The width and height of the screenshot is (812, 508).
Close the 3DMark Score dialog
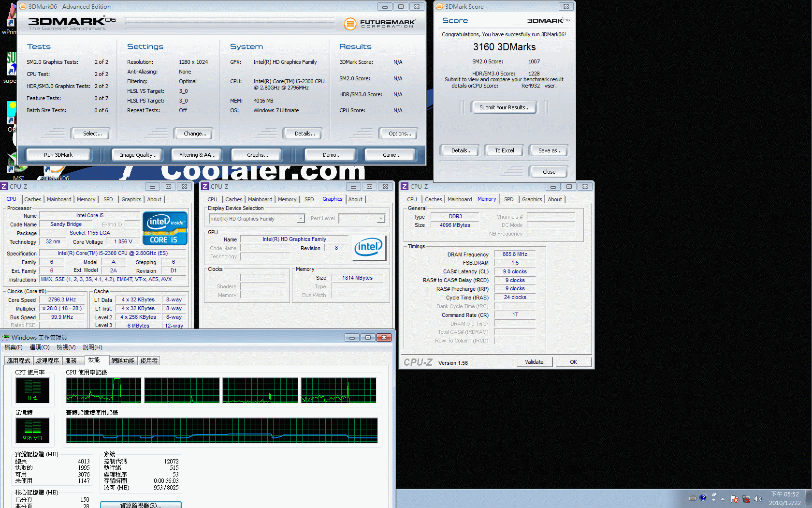click(x=549, y=172)
